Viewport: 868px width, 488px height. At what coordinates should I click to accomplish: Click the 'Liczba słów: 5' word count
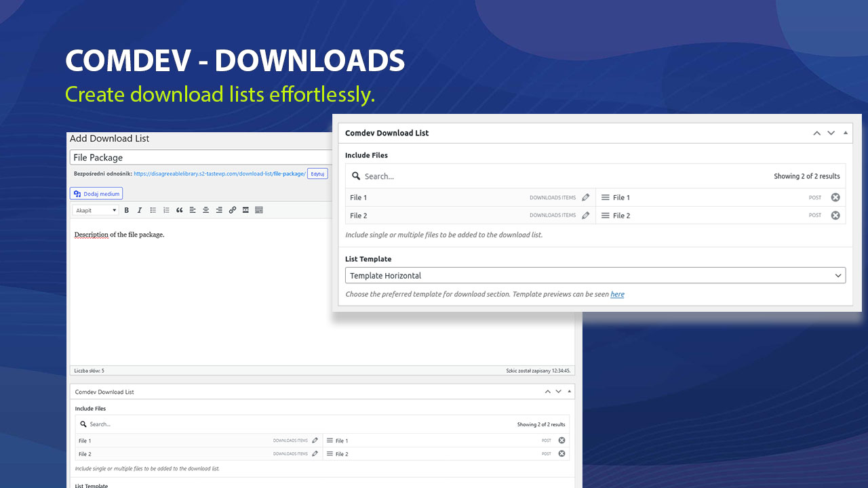89,371
